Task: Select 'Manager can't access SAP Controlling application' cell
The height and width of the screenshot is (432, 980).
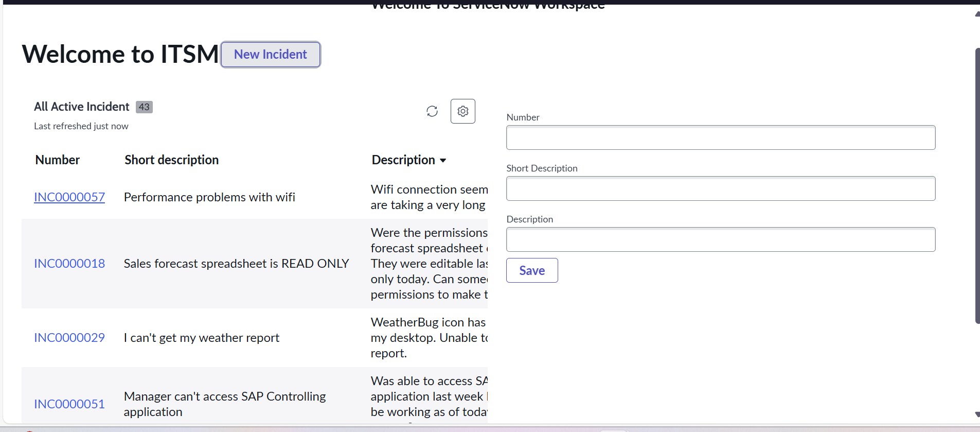Action: [x=225, y=404]
